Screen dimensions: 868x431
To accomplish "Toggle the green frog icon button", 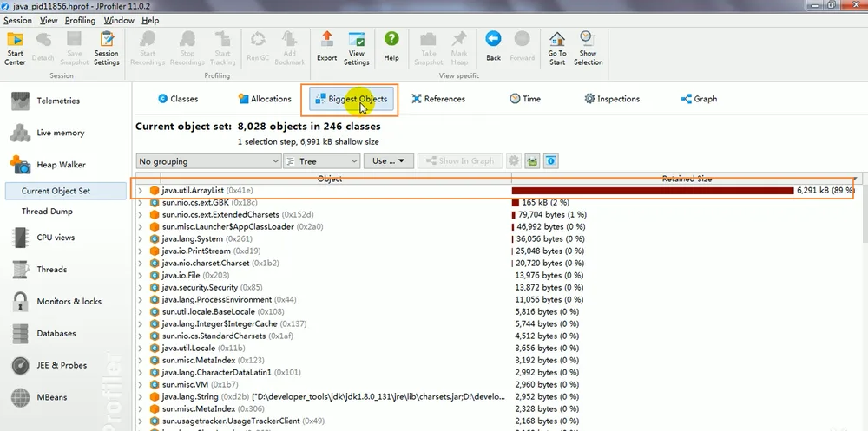I will 533,161.
